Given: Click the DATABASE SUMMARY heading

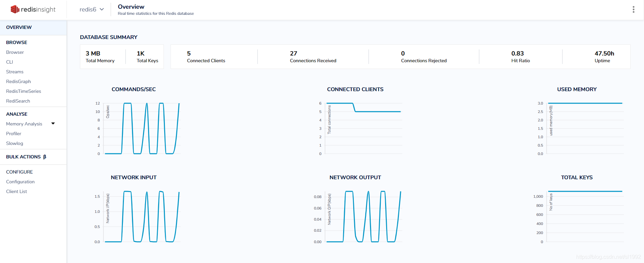Looking at the screenshot, I should 109,37.
